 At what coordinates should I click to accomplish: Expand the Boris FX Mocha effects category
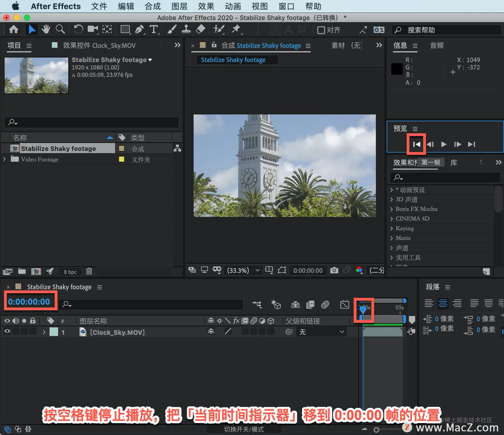391,209
